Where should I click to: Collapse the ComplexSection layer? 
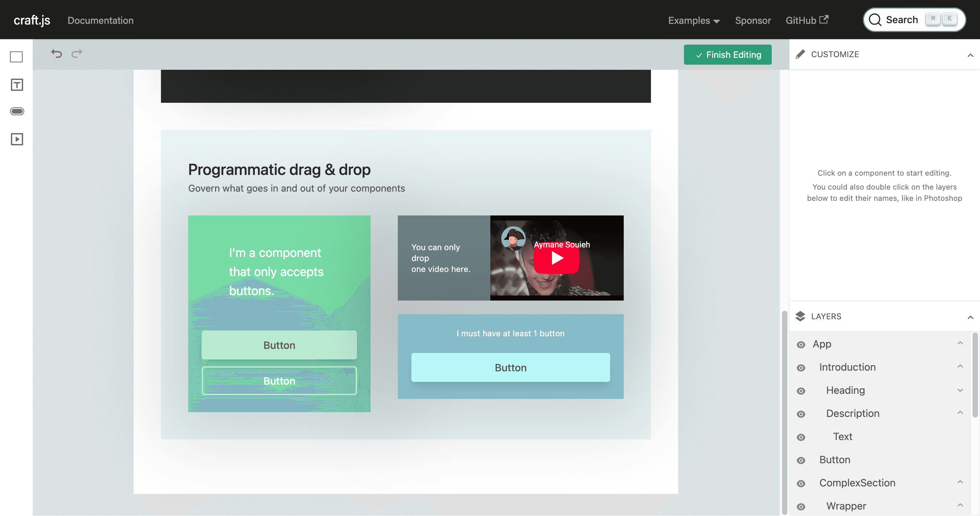(x=960, y=482)
